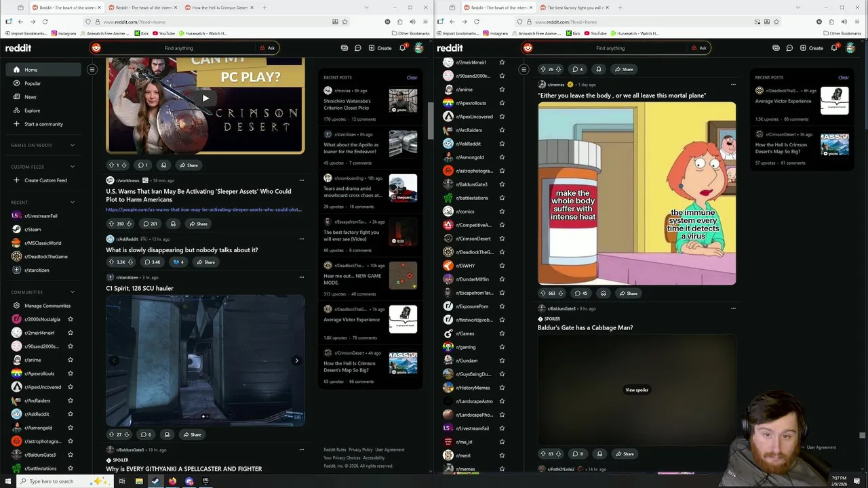Upvote the Family Guy immune system meme

pyautogui.click(x=542, y=293)
